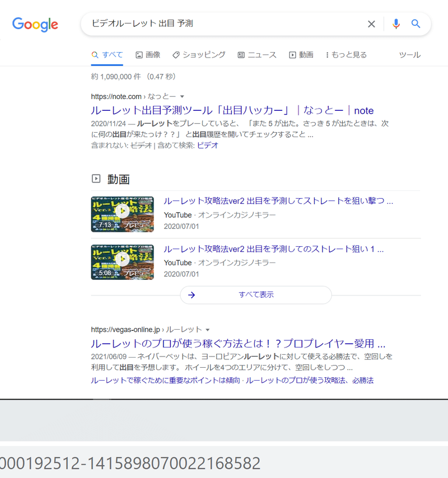Open the ルーレットのプロが使う稼ぐ方法とは result
This screenshot has height=478, width=448.
pyautogui.click(x=238, y=344)
